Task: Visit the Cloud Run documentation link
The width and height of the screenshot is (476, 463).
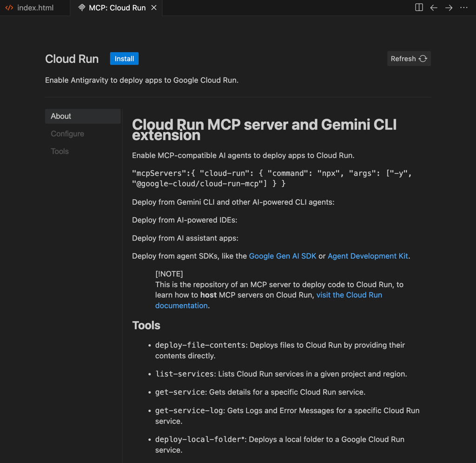Action: pyautogui.click(x=349, y=295)
